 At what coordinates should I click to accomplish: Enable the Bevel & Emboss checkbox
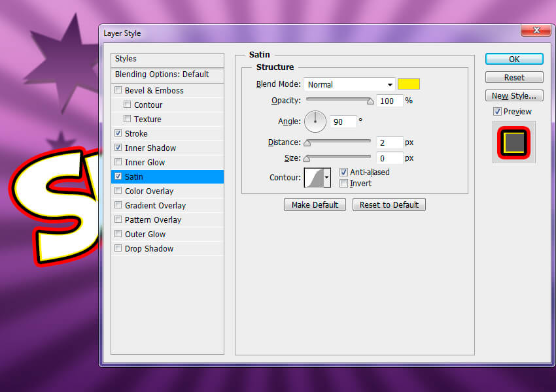point(118,91)
